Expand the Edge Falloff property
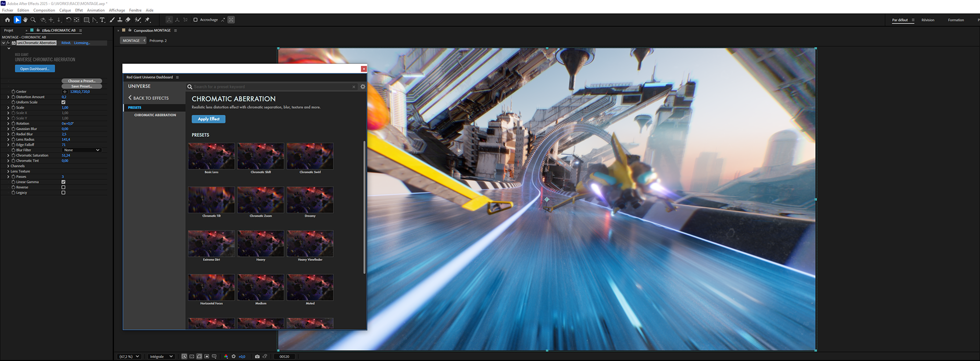 (x=8, y=145)
